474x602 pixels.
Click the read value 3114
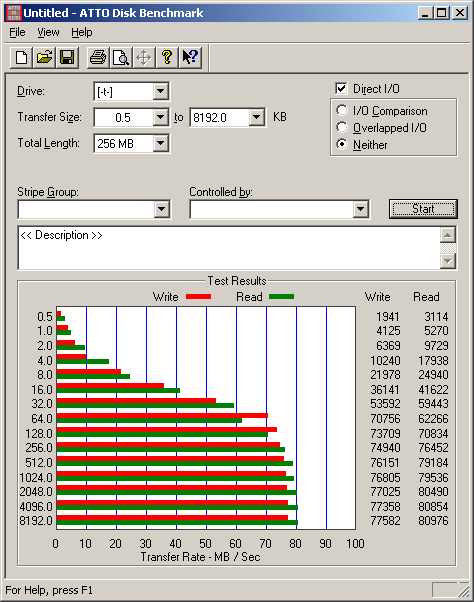(x=436, y=317)
